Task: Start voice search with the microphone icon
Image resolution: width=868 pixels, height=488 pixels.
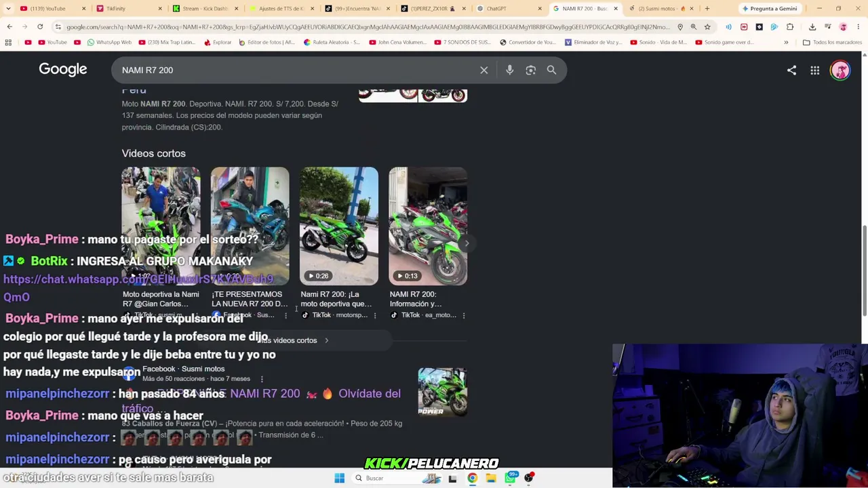Action: (510, 70)
